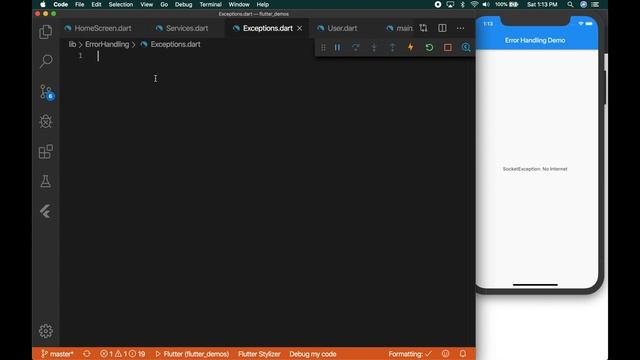The height and width of the screenshot is (360, 640).
Task: Click ErrorHandling folder in breadcrumb
Action: click(x=107, y=44)
